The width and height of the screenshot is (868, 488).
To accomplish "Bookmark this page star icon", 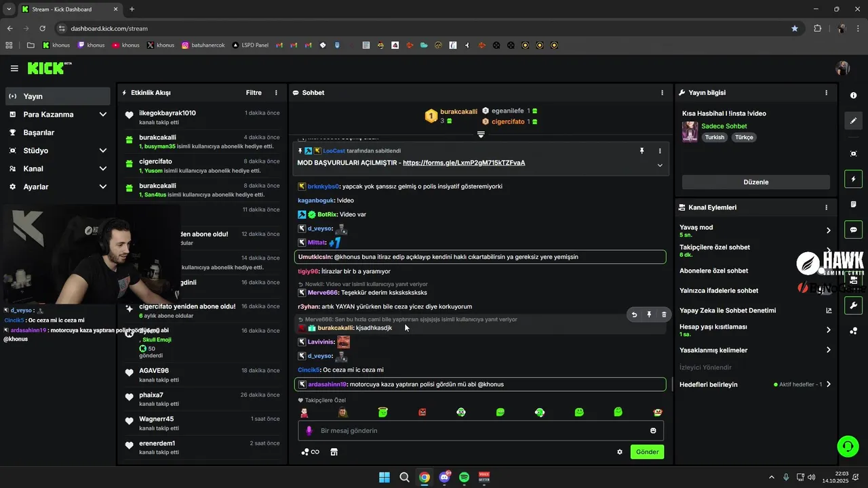I will pos(795,28).
